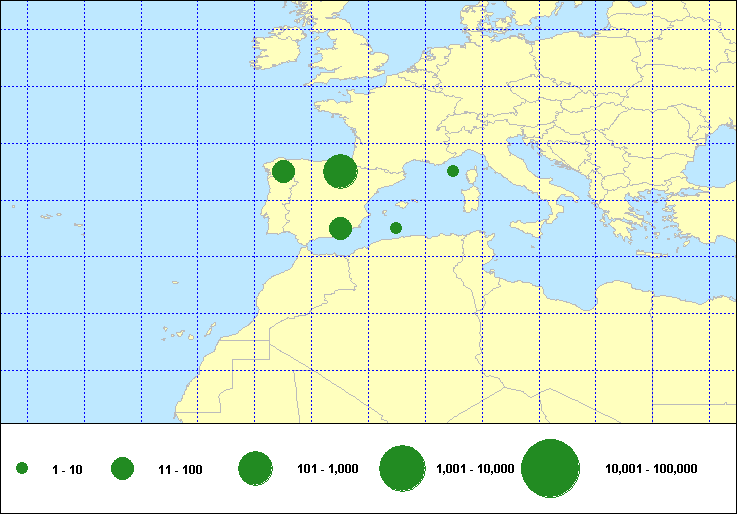Select the legend circle for 11 - 100
This screenshot has width=737, height=514.
[x=123, y=469]
